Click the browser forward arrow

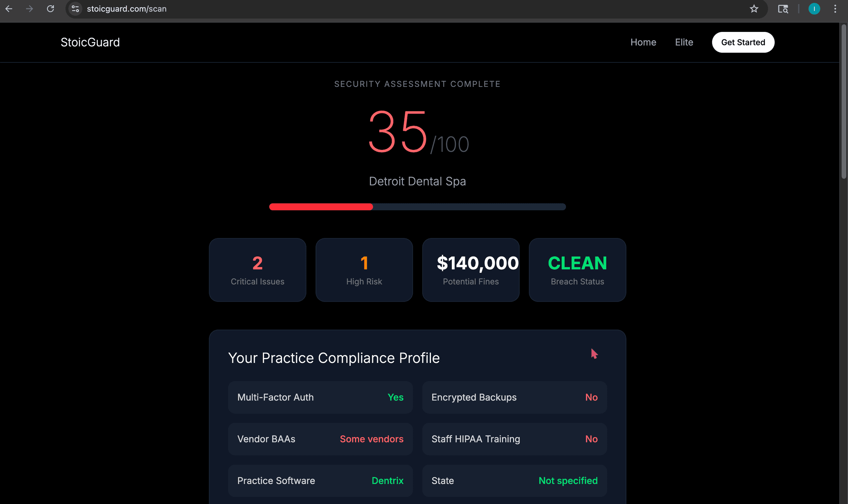(x=29, y=8)
